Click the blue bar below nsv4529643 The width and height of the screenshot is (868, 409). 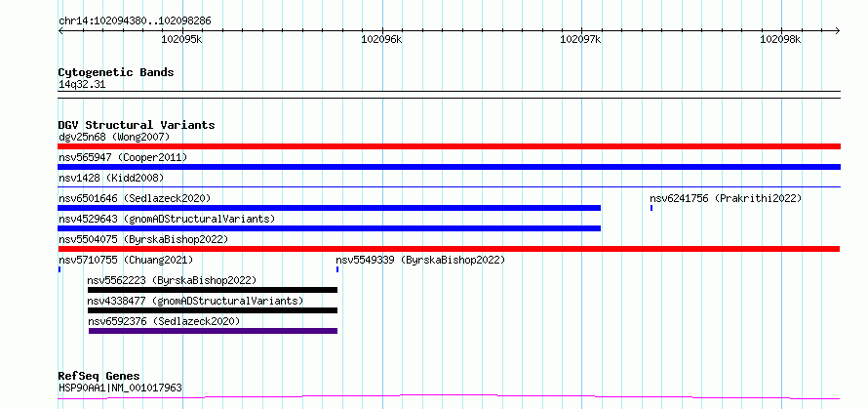(329, 228)
